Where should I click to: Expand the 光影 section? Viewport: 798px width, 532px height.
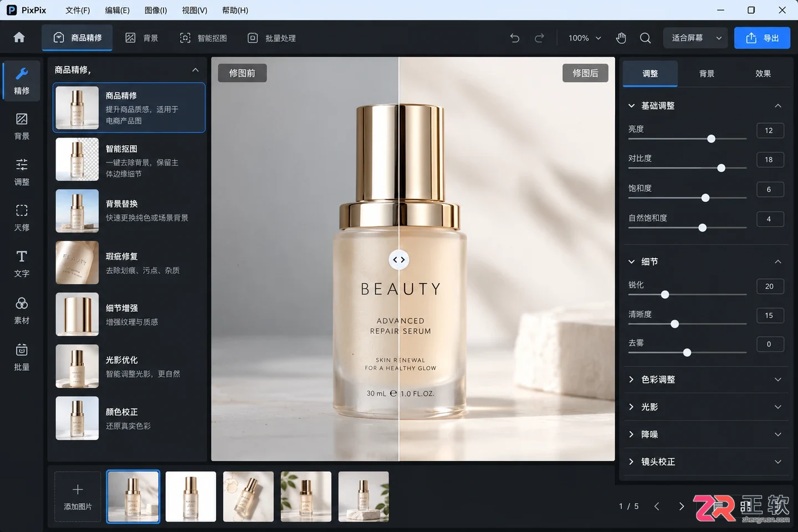[x=706, y=407]
